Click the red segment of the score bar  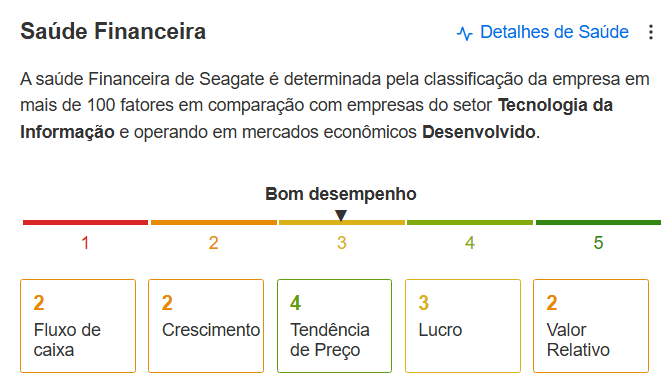click(x=85, y=222)
